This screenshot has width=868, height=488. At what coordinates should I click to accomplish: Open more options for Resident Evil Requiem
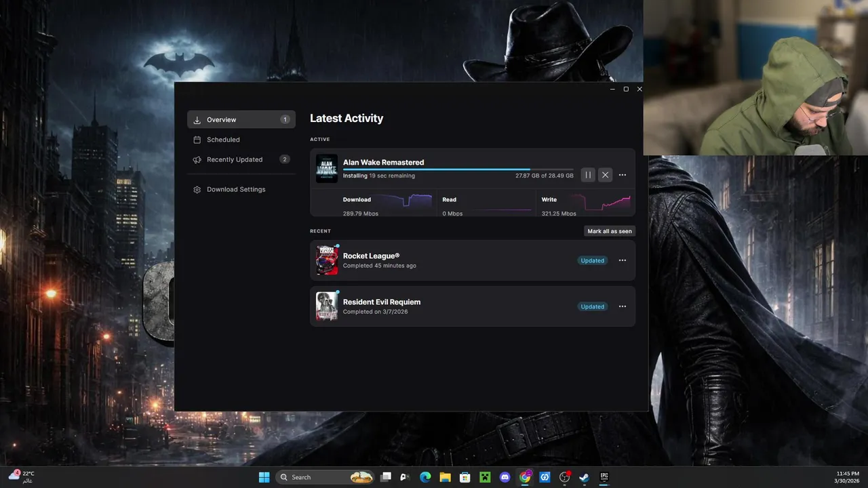coord(623,306)
